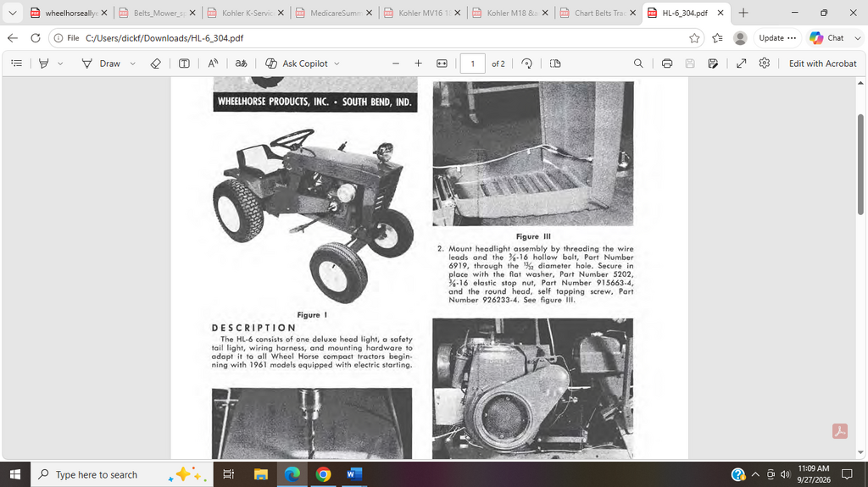Expand the Ask Copilot dropdown arrow
868x487 pixels.
tap(337, 64)
